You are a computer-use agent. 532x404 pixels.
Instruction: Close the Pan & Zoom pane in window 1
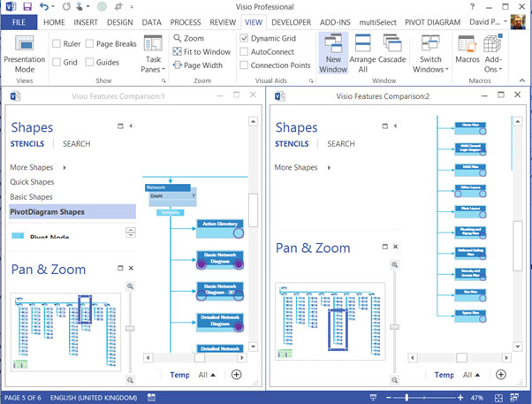pos(131,268)
